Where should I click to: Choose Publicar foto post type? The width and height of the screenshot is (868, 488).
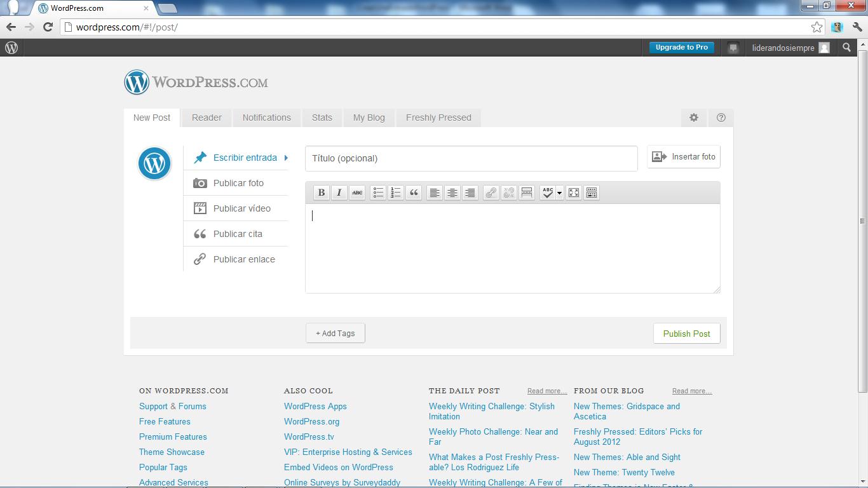pos(236,183)
